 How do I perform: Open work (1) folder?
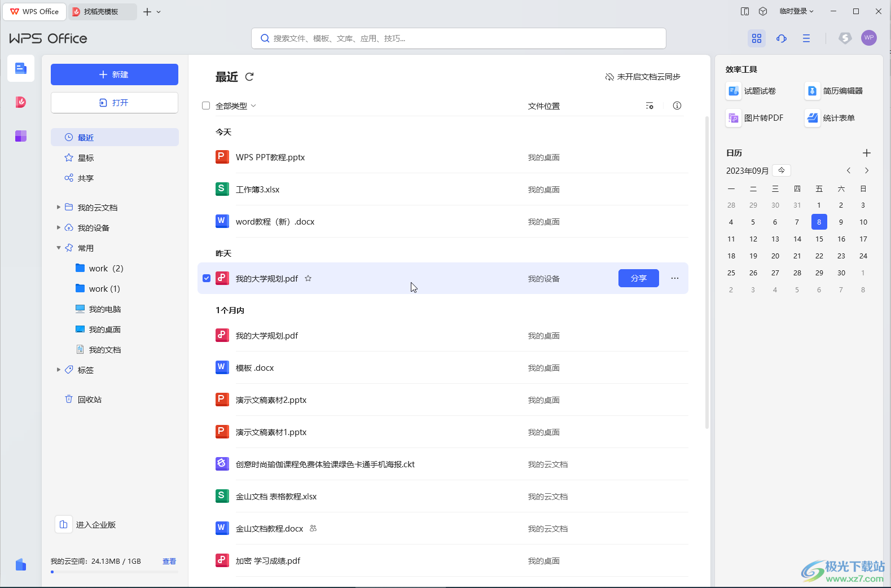pos(115,288)
